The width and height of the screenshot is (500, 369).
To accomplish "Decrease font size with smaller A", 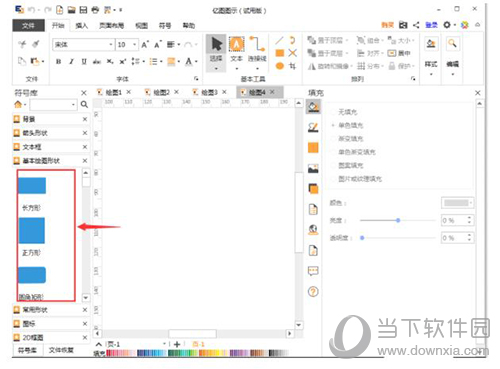I will pos(158,44).
